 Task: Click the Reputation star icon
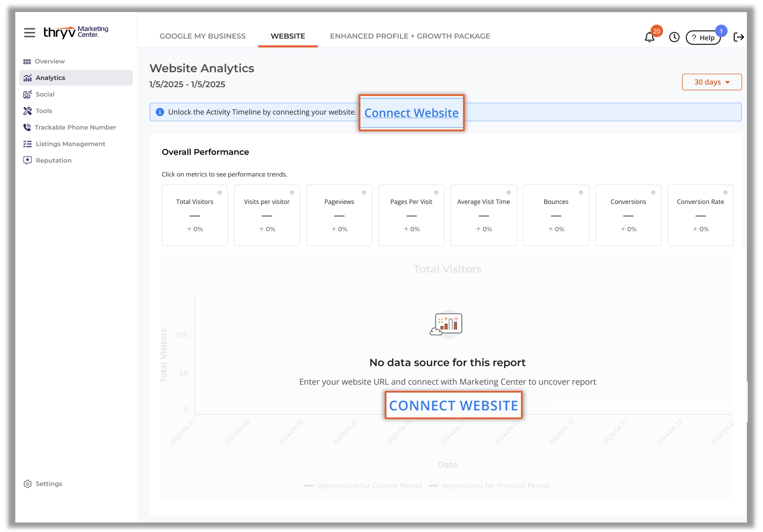click(x=28, y=161)
